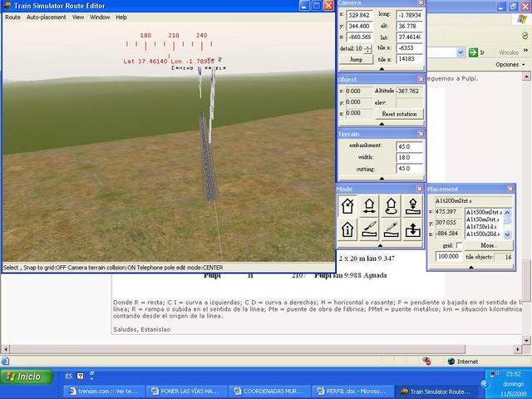Open the Auto-placement menu
The width and height of the screenshot is (532, 399).
tap(45, 17)
